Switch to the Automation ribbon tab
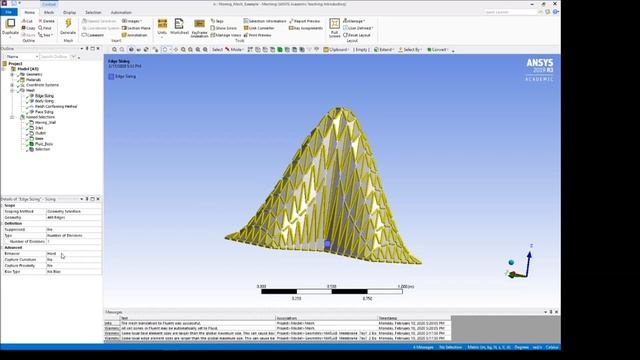 click(x=121, y=12)
